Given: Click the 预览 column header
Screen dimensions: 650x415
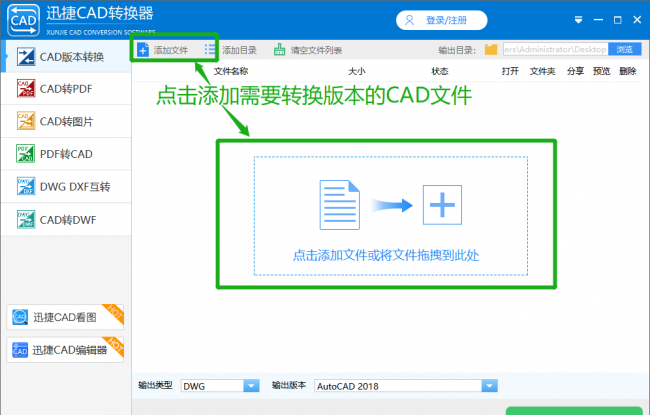Looking at the screenshot, I should coord(601,71).
